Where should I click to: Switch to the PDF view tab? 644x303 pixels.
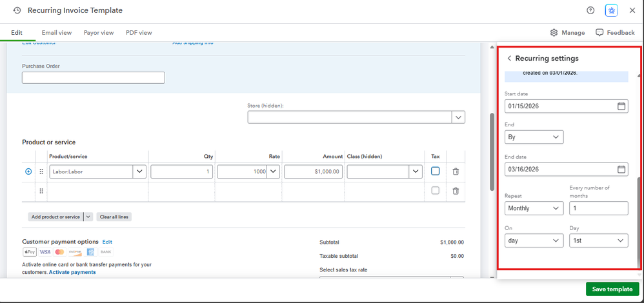coord(139,32)
